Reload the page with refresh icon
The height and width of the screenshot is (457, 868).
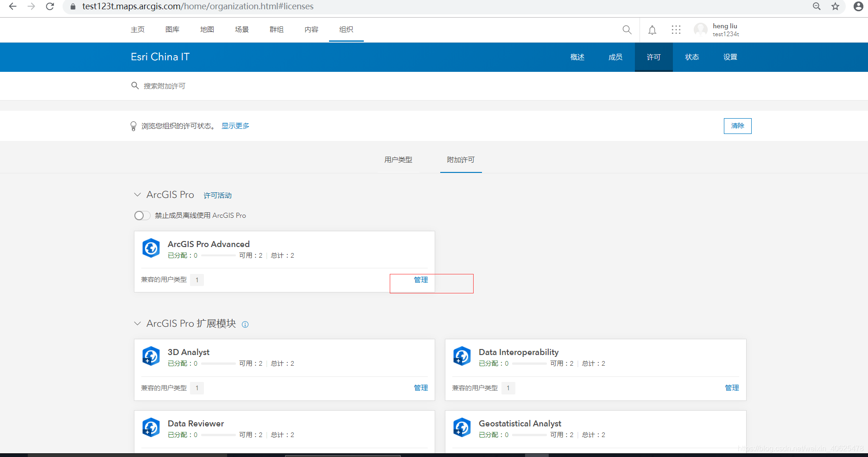click(x=50, y=6)
